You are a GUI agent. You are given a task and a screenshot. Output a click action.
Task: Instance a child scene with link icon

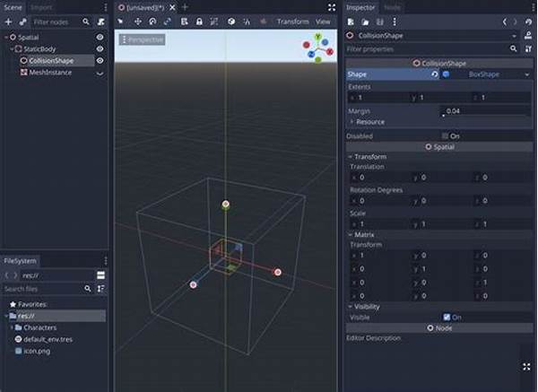click(22, 22)
